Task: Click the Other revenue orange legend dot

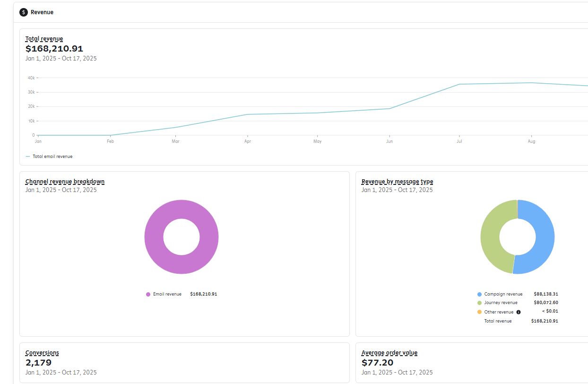Action: point(479,312)
